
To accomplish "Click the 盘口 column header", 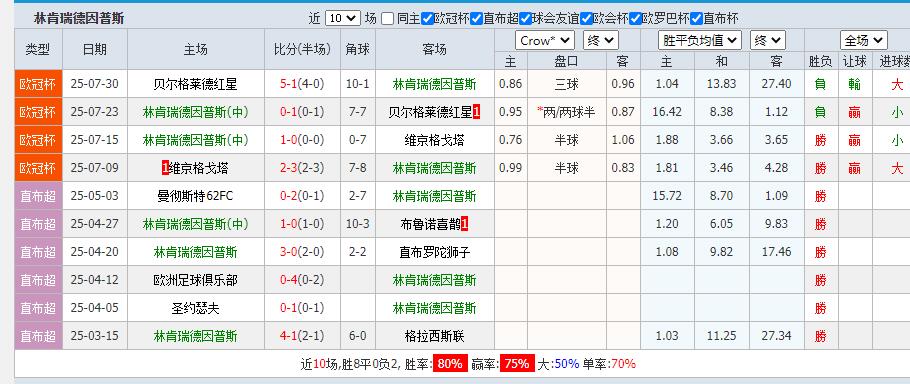I will [x=566, y=61].
